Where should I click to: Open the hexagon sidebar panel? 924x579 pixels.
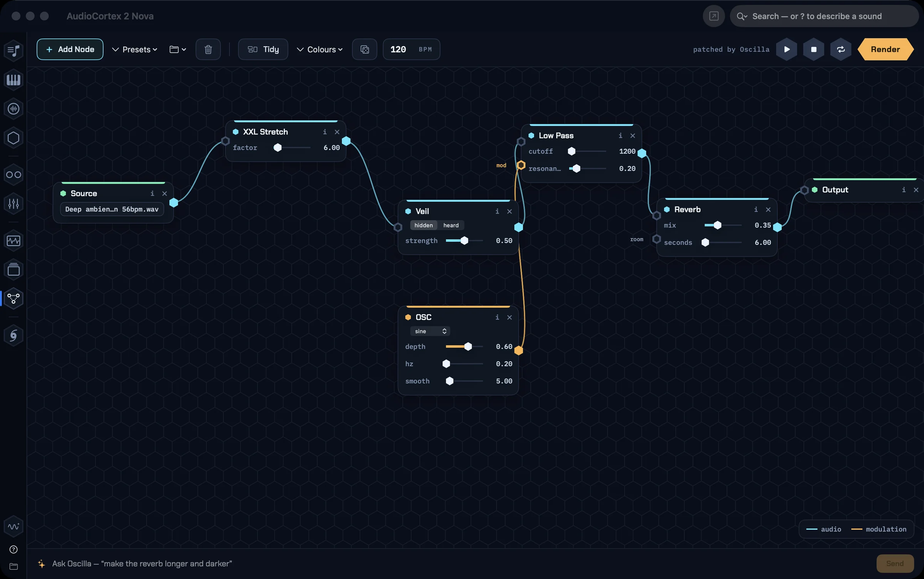pos(13,138)
